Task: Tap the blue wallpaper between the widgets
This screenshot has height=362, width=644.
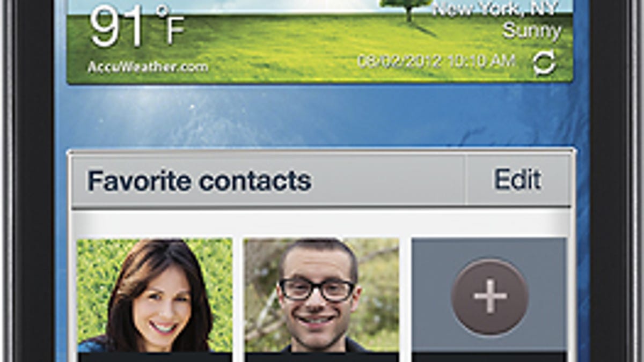Action: tap(322, 115)
